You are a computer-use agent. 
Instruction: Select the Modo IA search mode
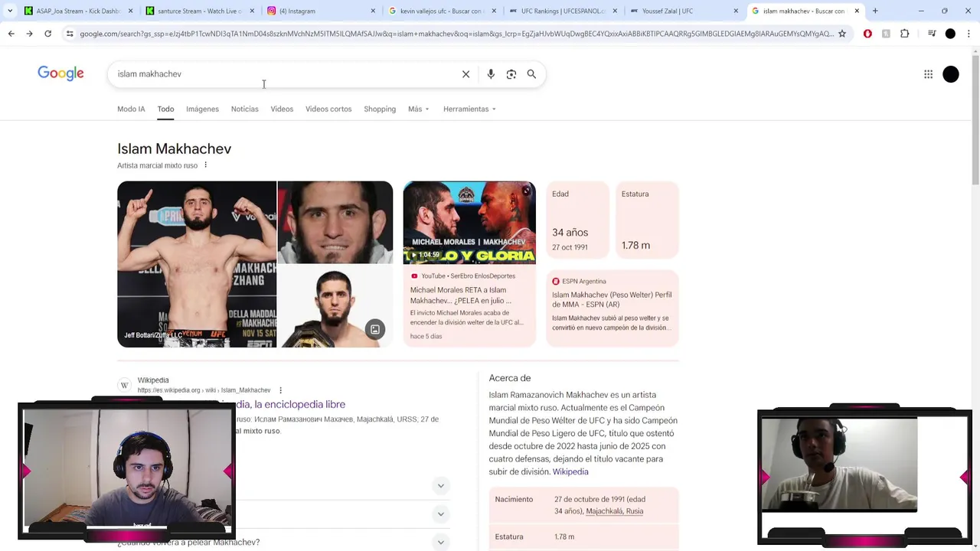[131, 109]
